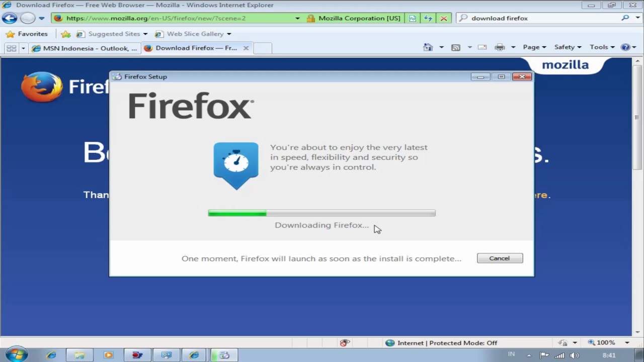Cancel the Firefox Setup download
This screenshot has width=644, height=362.
[x=500, y=258]
